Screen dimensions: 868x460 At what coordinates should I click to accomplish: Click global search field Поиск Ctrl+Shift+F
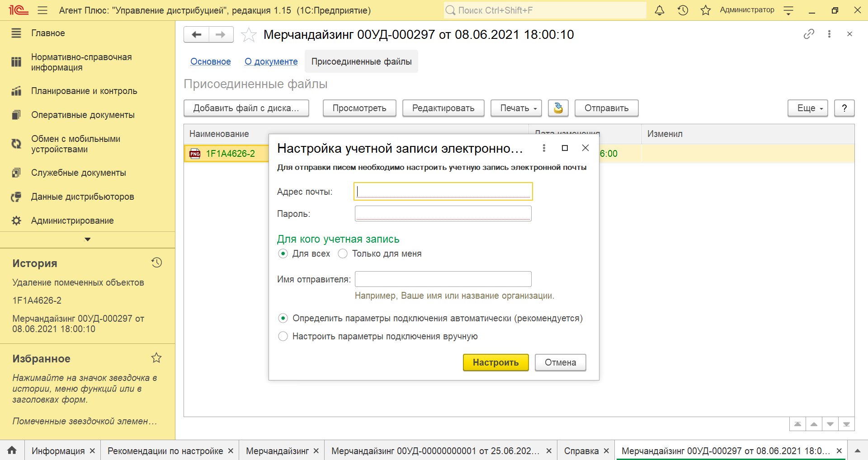(x=545, y=10)
